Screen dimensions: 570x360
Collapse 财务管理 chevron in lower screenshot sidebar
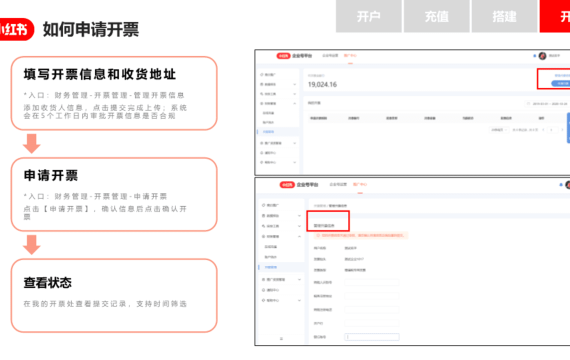pos(299,236)
